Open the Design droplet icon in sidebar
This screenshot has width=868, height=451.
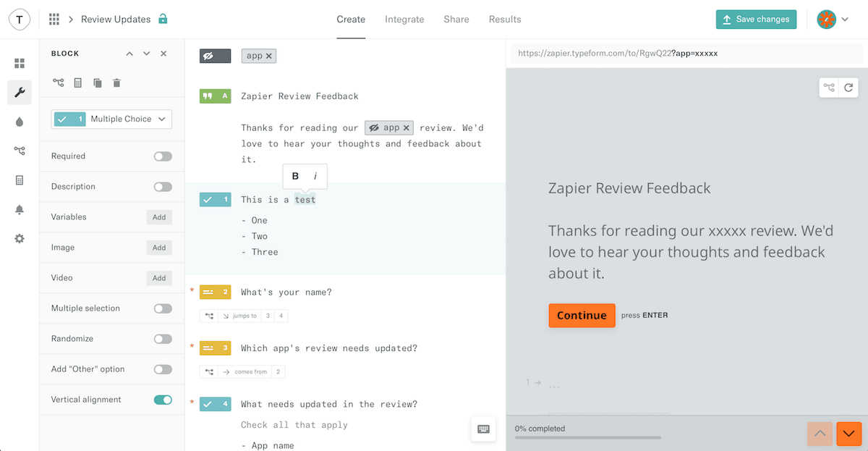(x=20, y=122)
